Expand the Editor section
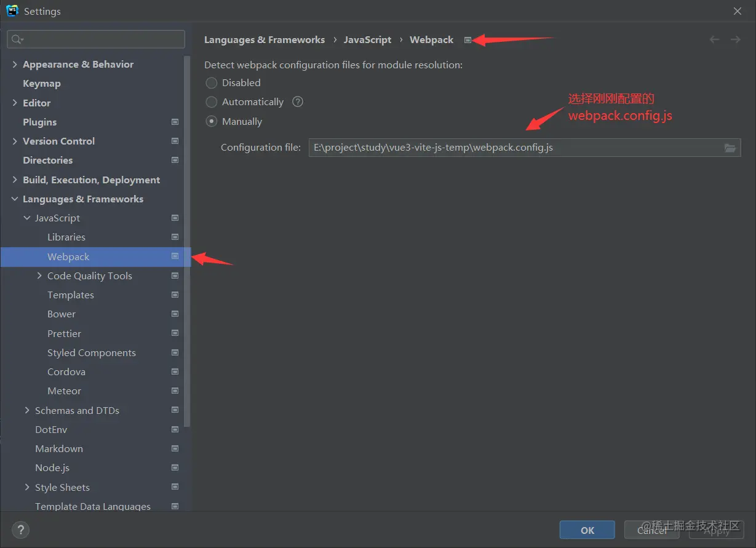Image resolution: width=756 pixels, height=548 pixels. (x=15, y=103)
